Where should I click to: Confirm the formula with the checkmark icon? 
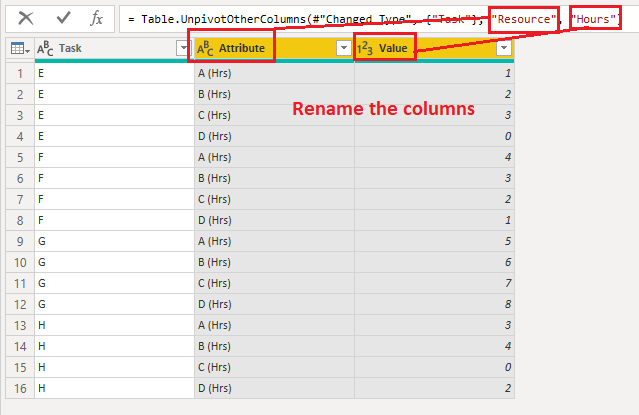point(63,18)
